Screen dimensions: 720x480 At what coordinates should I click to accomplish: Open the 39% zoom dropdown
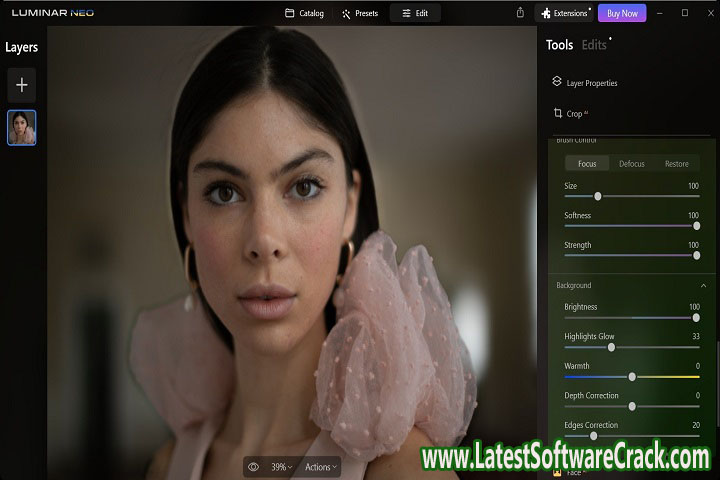pyautogui.click(x=281, y=467)
